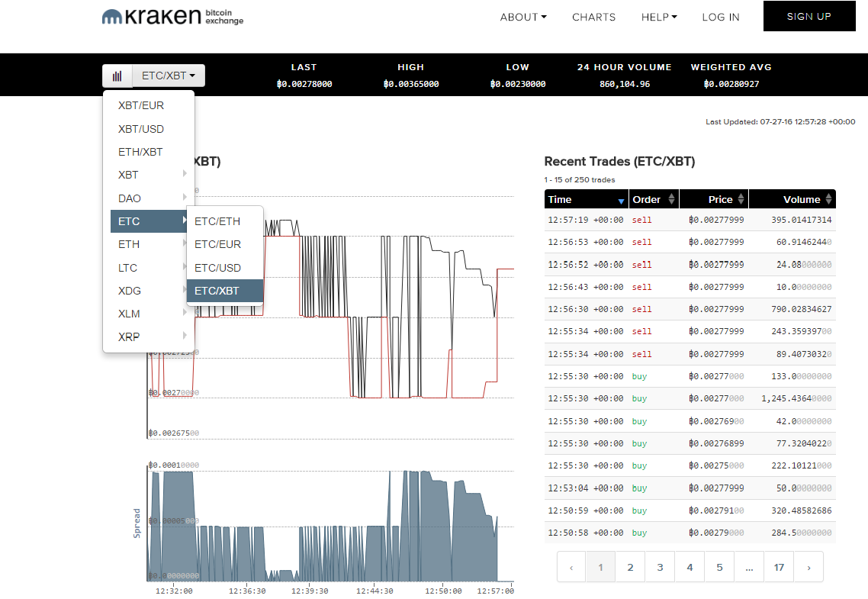868x599 pixels.
Task: Click the 12:53:04 buy trade time
Action: [586, 488]
